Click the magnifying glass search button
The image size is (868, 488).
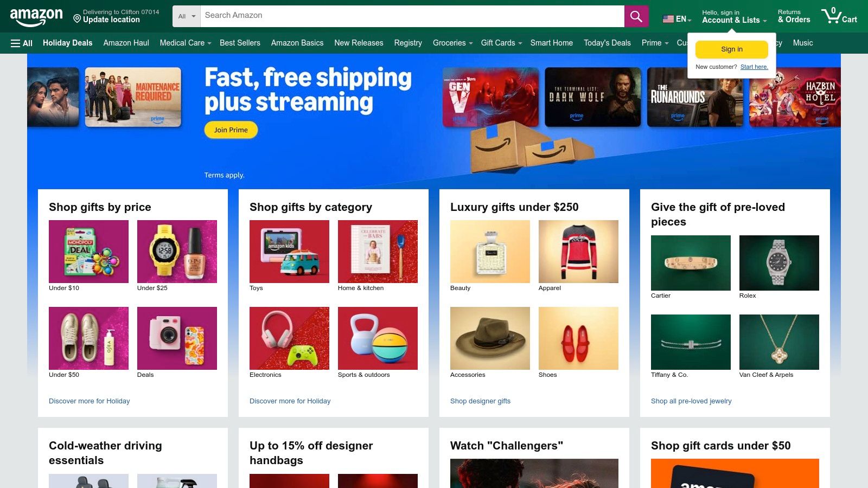pyautogui.click(x=636, y=16)
